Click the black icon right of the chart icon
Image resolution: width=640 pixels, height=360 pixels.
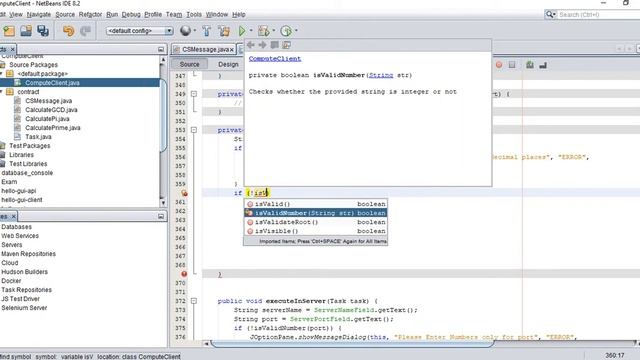tap(543, 65)
